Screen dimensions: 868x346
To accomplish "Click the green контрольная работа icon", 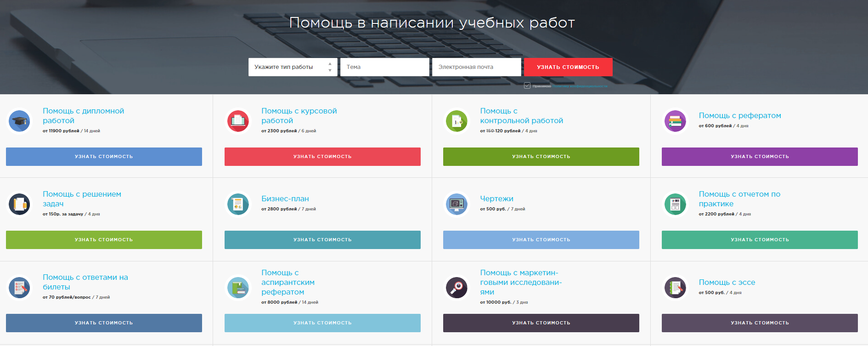I will point(457,121).
